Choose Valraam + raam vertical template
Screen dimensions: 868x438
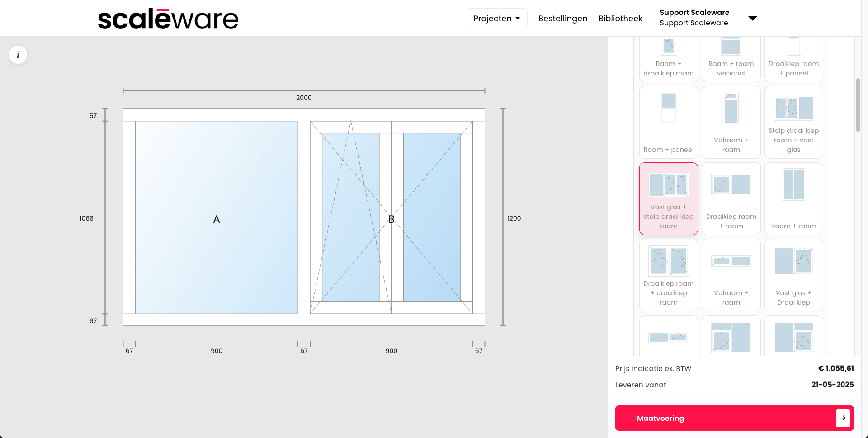click(731, 122)
